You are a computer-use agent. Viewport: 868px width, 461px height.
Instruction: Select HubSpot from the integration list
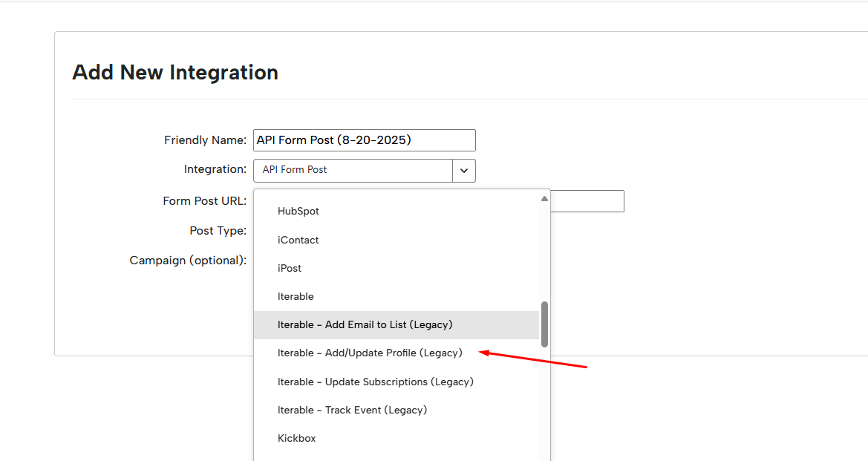(298, 212)
